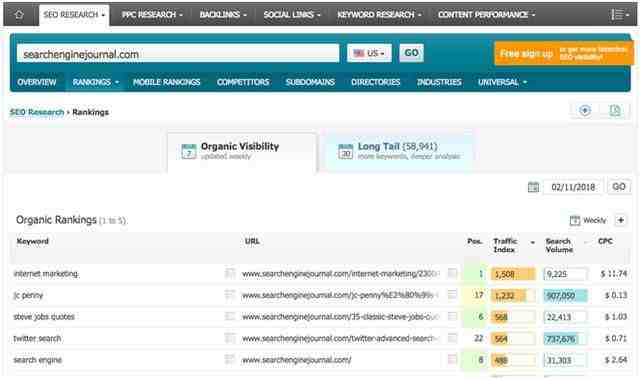Open the internet-marketing URL link
Image resolution: width=640 pixels, height=379 pixels.
(x=340, y=274)
